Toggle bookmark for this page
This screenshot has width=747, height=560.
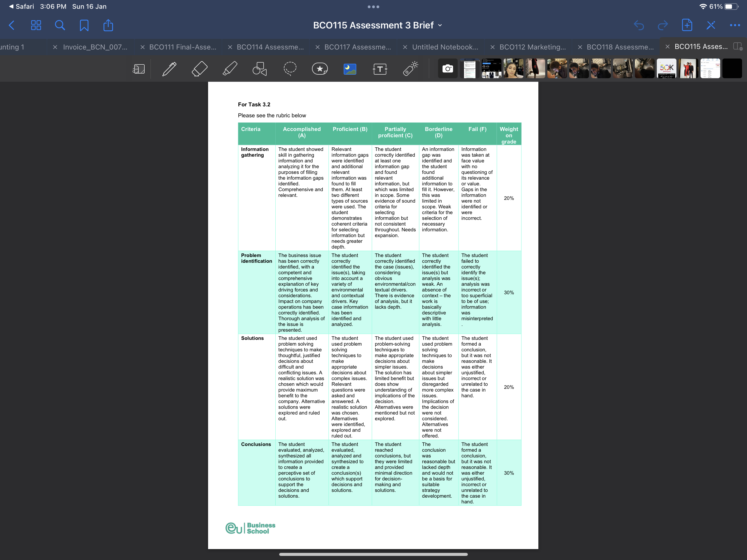[84, 25]
